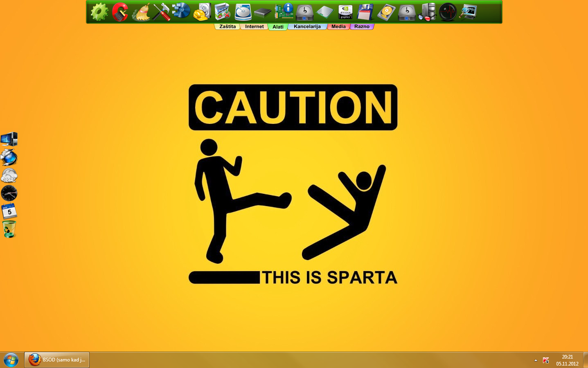Viewport: 588px width, 368px height.
Task: Click the blue-white disk drive icon
Action: tap(243, 12)
